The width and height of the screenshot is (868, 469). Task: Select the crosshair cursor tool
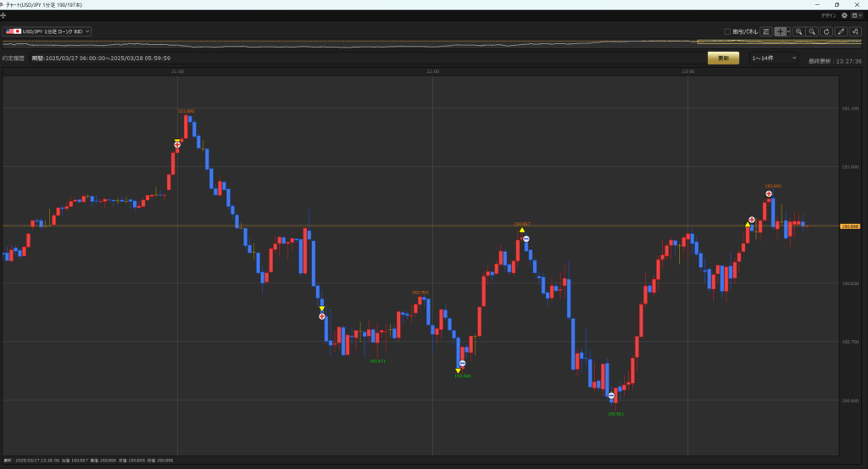pos(780,31)
